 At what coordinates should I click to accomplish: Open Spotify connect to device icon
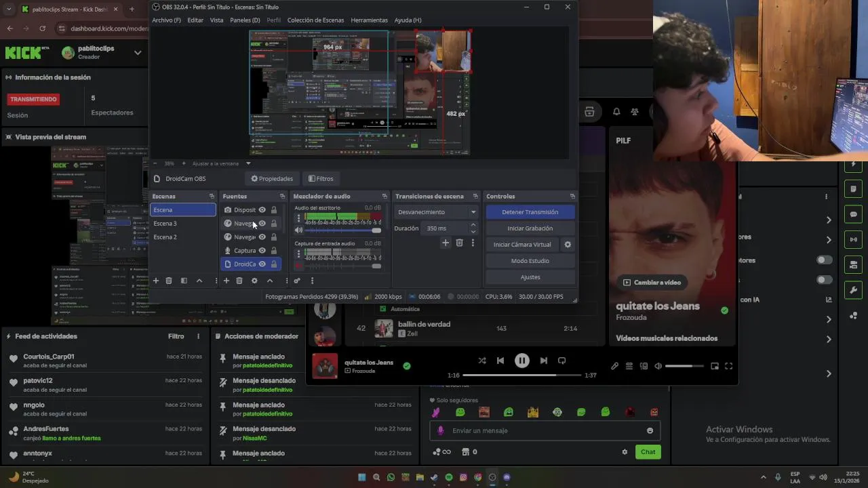point(644,366)
